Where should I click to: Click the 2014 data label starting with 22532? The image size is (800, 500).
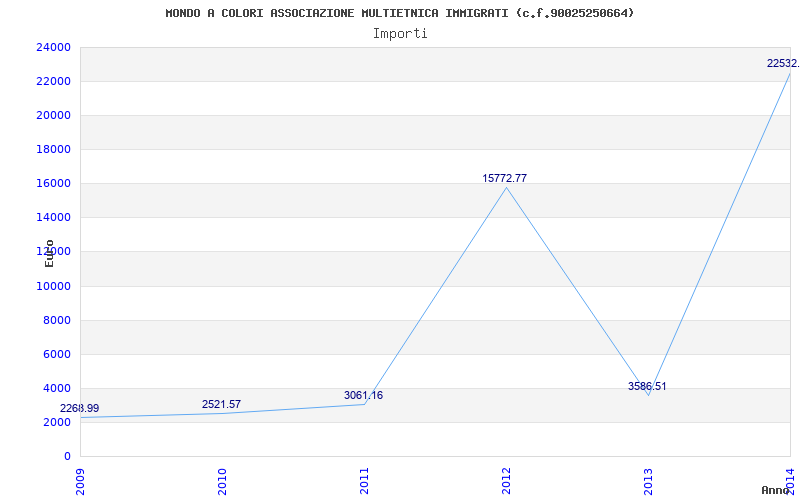point(783,64)
